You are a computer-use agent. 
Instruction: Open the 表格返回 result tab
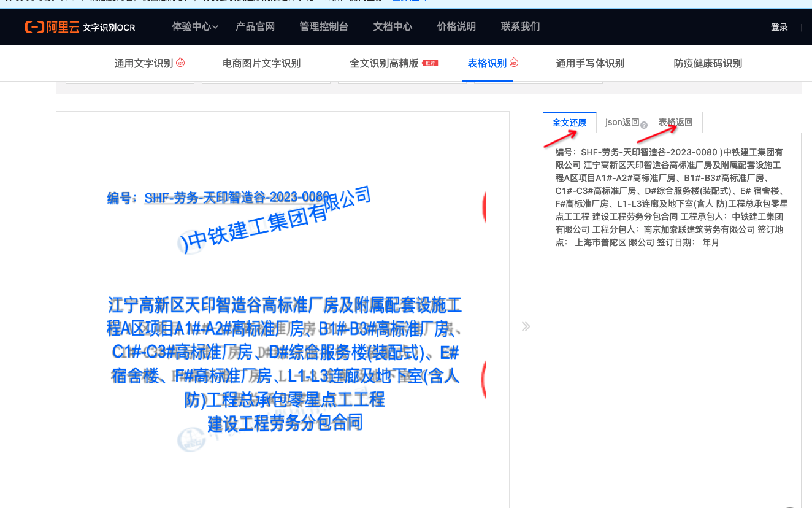coord(676,123)
